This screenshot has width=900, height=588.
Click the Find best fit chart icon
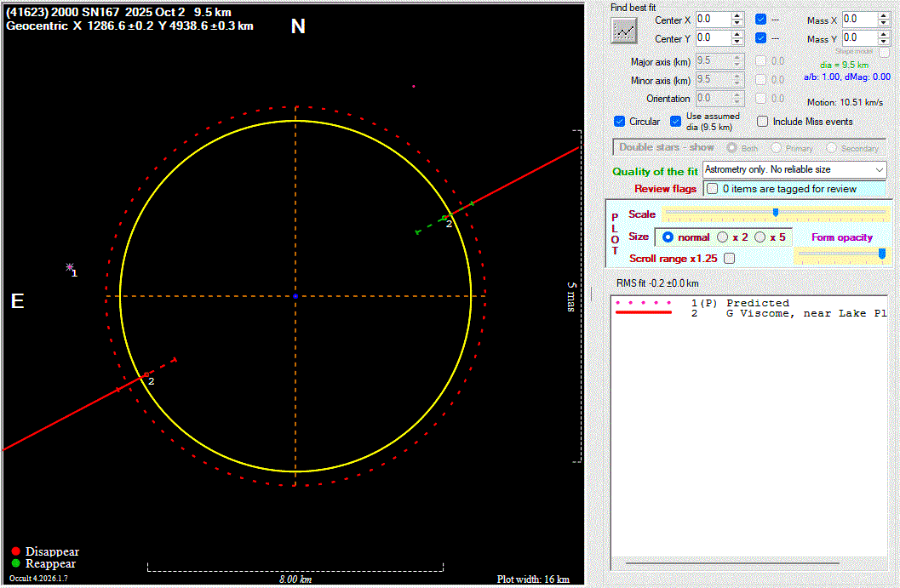[x=624, y=31]
